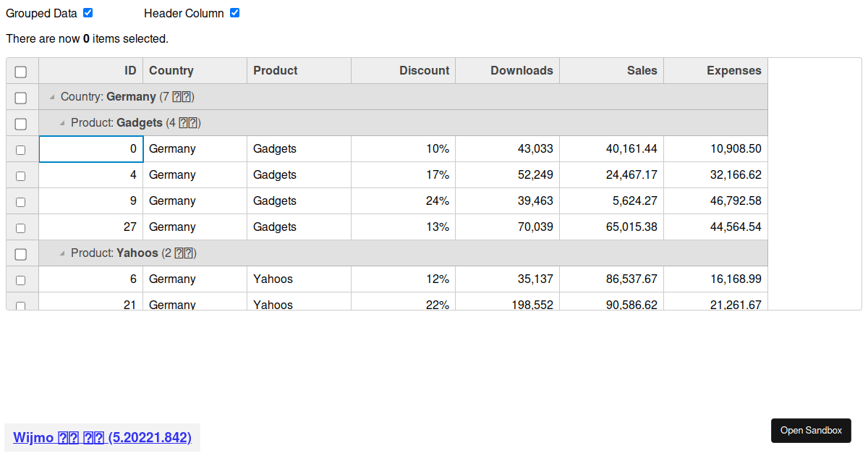Select the ID cell containing 0

[x=90, y=149]
